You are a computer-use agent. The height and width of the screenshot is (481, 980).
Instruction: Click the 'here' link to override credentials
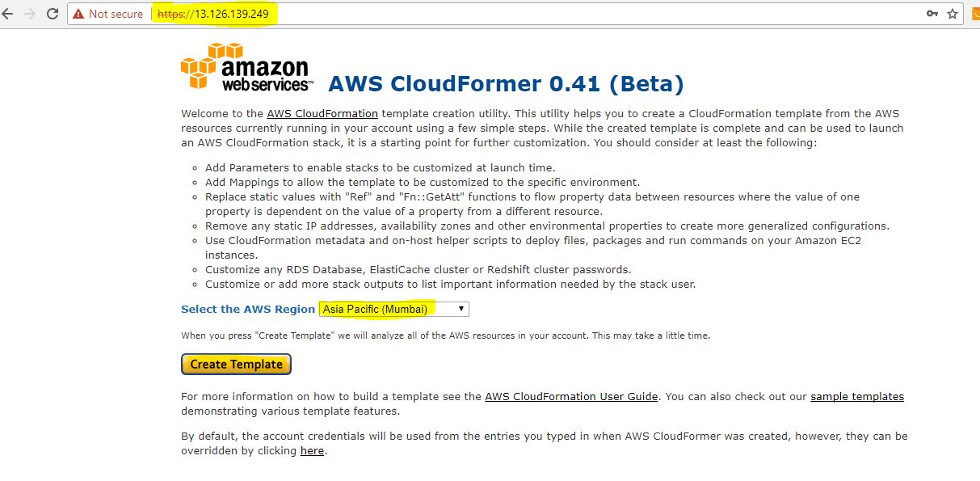[312, 451]
